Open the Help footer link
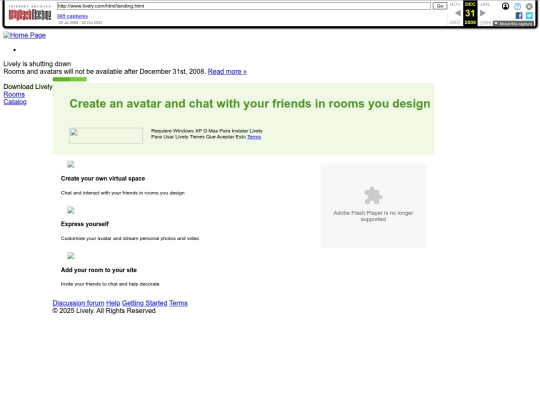This screenshot has width=540, height=405. coord(113,303)
